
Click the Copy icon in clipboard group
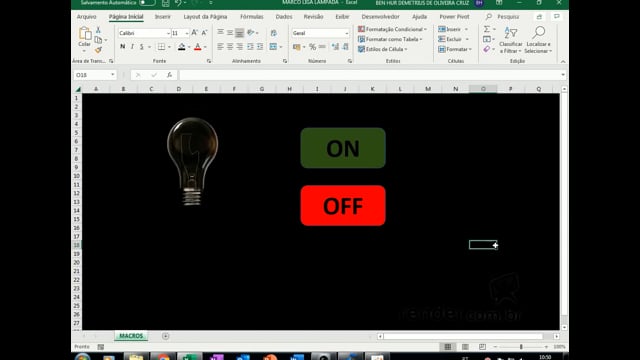98,40
